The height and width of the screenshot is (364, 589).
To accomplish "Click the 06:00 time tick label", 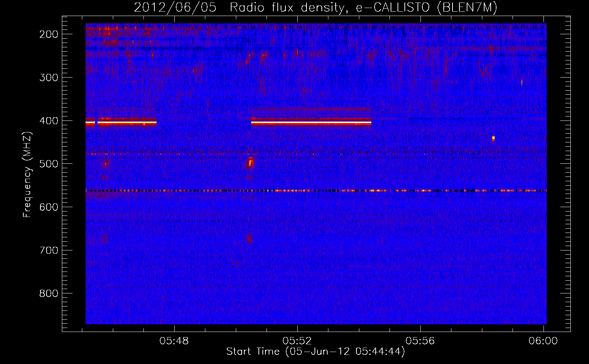I will [x=543, y=341].
